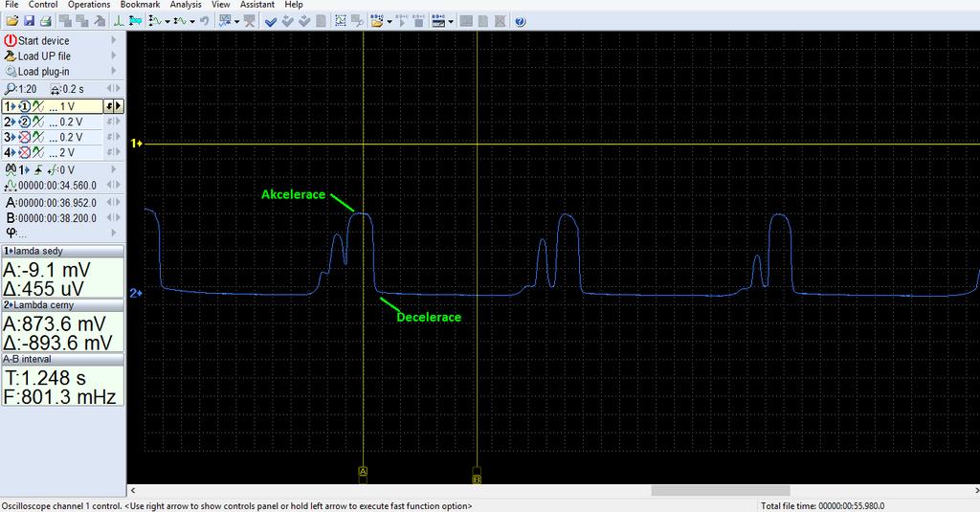
Task: Open the Control menu
Action: 43,5
